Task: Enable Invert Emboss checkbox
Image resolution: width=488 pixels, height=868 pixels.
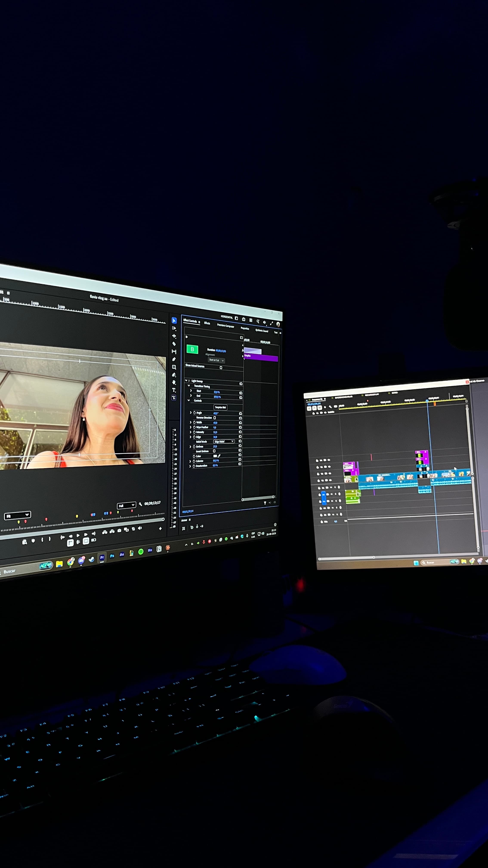Action: (x=214, y=451)
